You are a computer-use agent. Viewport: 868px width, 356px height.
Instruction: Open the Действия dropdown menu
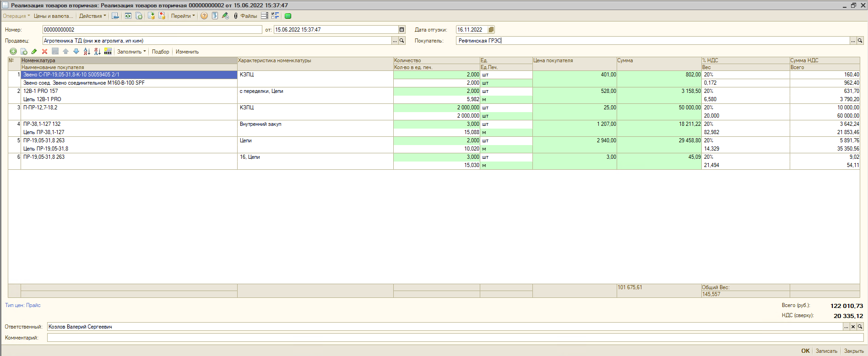click(92, 16)
